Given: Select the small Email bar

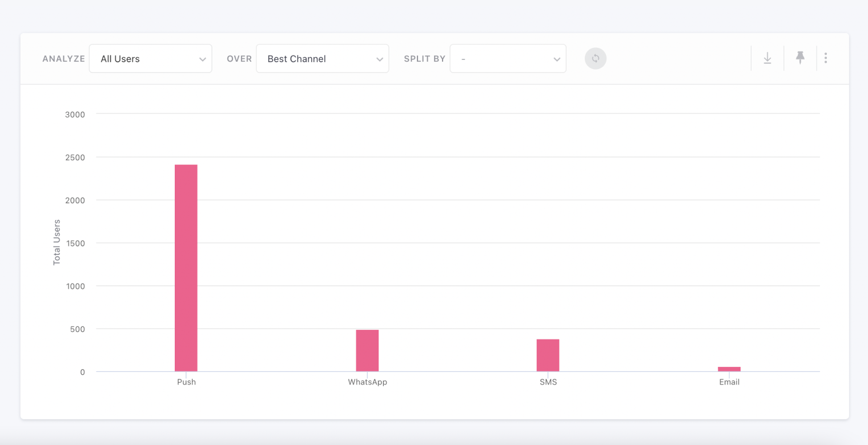Looking at the screenshot, I should (729, 369).
